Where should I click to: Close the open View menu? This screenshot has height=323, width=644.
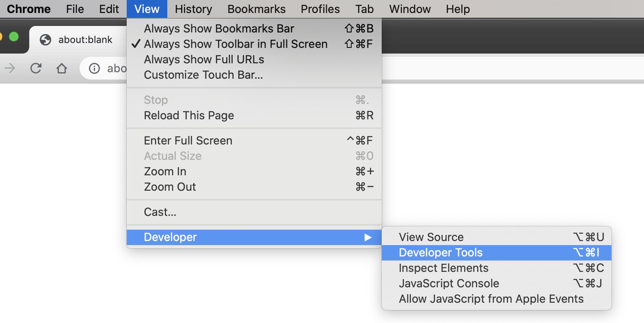click(147, 9)
